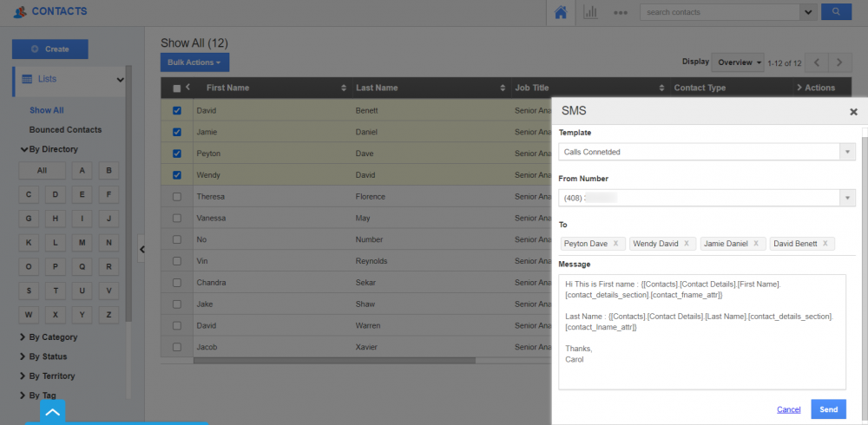
Task: Open the Bulk Actions dropdown
Action: click(194, 62)
